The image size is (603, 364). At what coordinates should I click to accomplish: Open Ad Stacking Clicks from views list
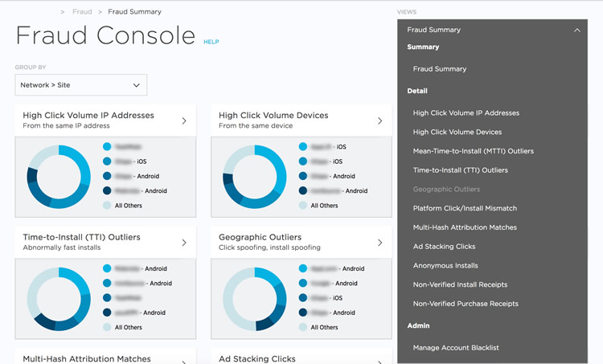[444, 247]
